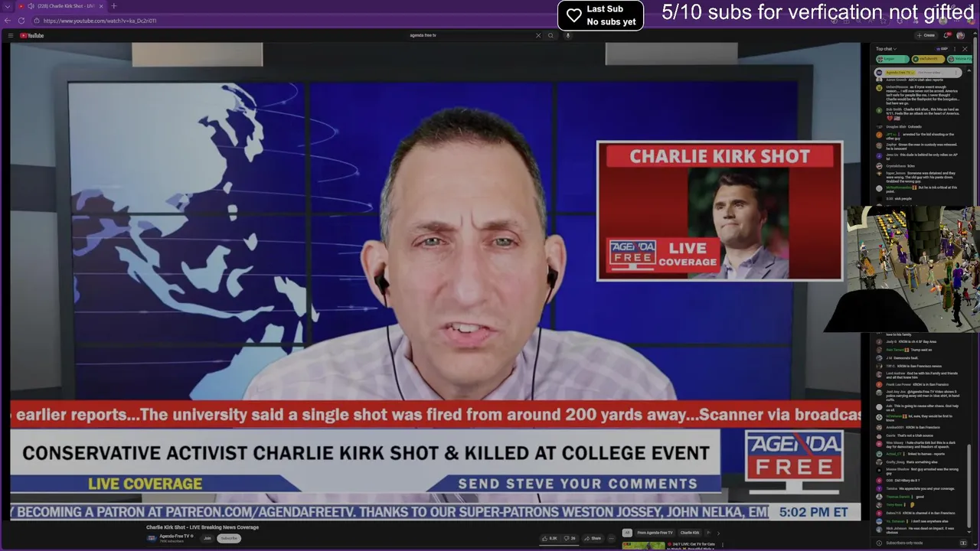Viewport: 980px width, 551px height.
Task: Click the Share button
Action: pos(592,539)
